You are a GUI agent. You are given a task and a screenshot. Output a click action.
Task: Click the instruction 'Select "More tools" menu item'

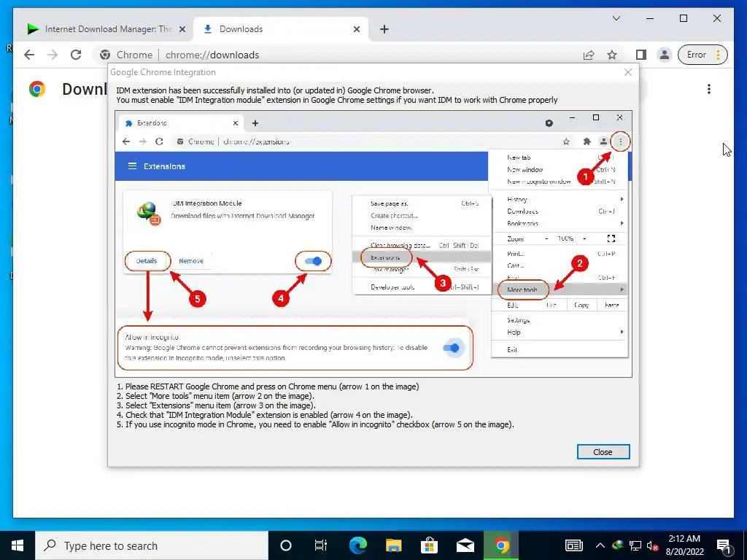tap(215, 396)
